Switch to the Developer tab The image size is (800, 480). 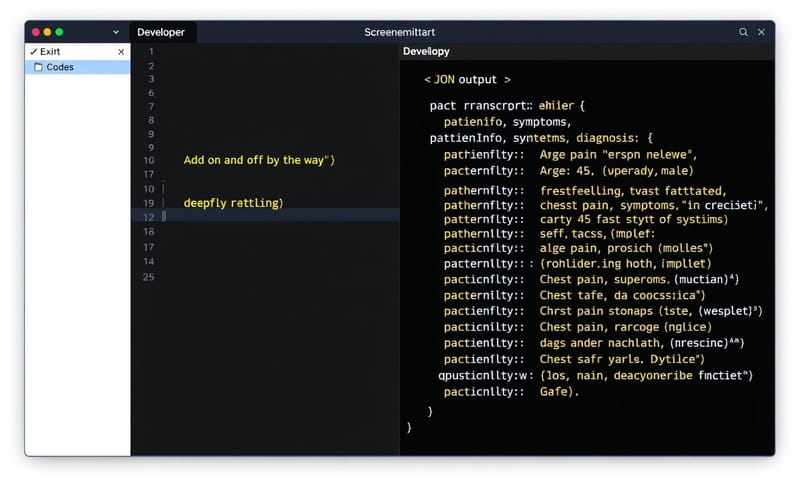point(161,32)
